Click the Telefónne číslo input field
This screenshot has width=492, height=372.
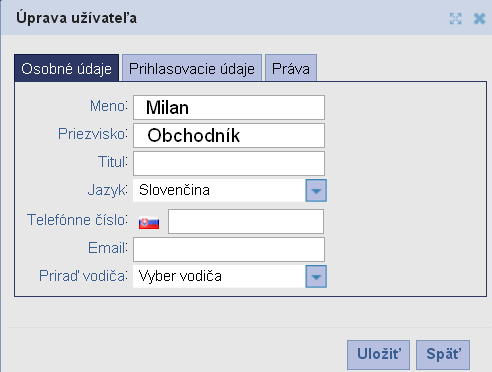pyautogui.click(x=246, y=221)
